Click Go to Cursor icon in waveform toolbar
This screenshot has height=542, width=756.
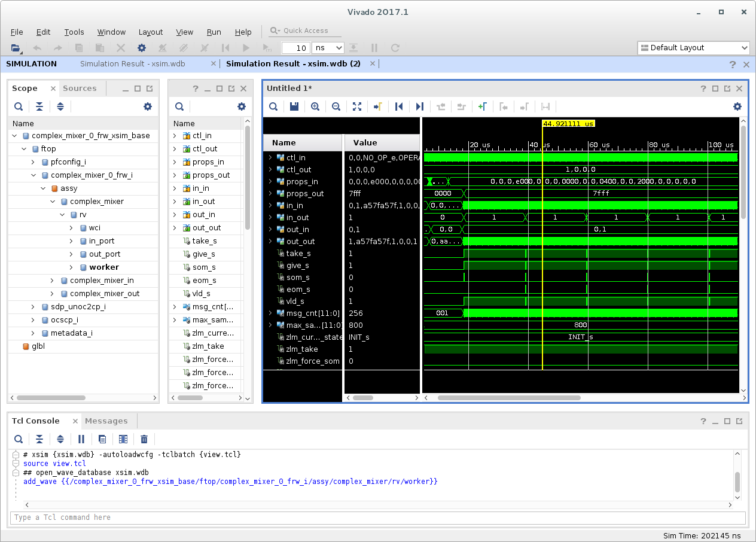tap(378, 106)
